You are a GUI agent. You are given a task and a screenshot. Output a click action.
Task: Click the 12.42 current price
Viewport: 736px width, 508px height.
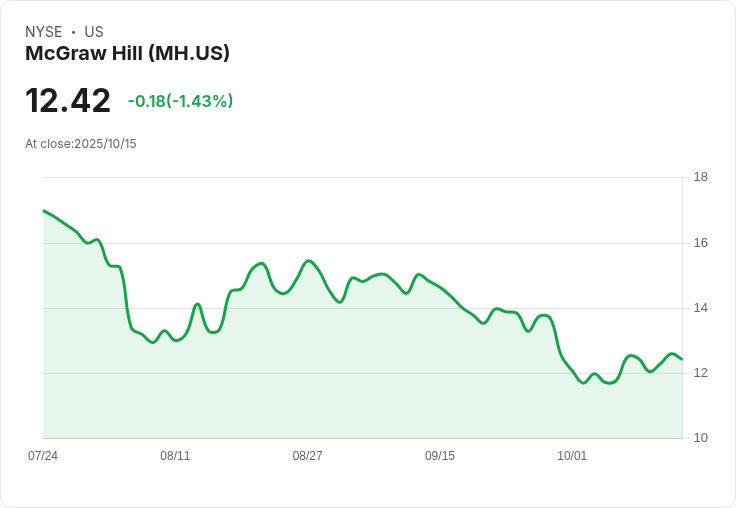68,101
